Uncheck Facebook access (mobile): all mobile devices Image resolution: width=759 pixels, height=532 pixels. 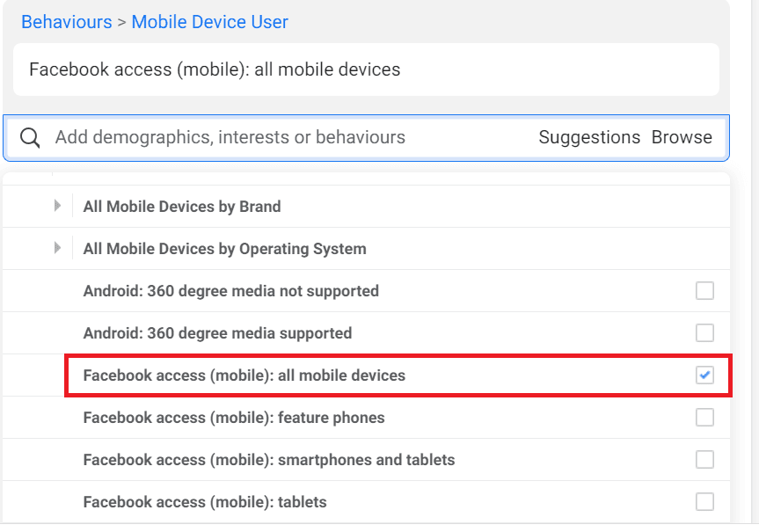704,375
